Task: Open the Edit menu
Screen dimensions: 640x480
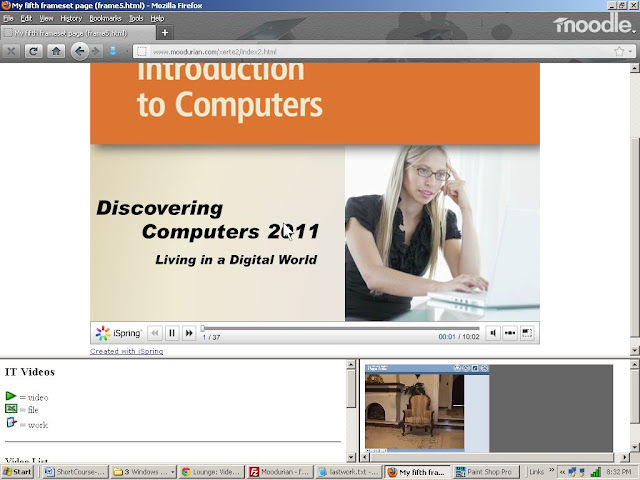Action: tap(26, 18)
